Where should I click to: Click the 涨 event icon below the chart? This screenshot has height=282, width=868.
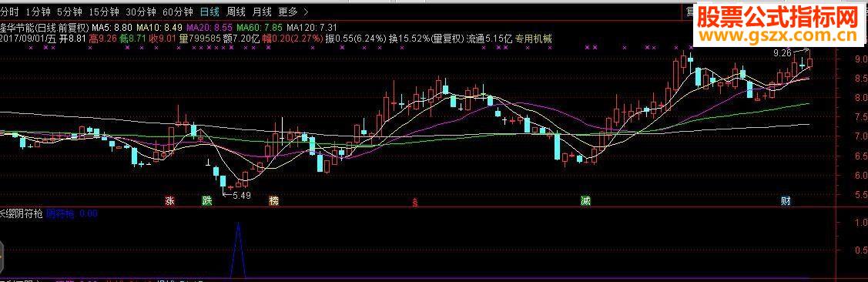click(x=170, y=201)
